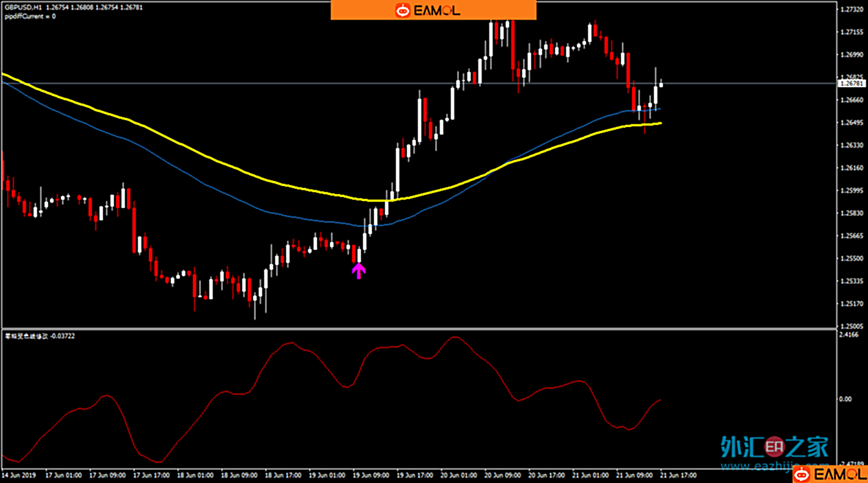Select the current price label 1.26781
The image size is (868, 483).
tap(852, 84)
